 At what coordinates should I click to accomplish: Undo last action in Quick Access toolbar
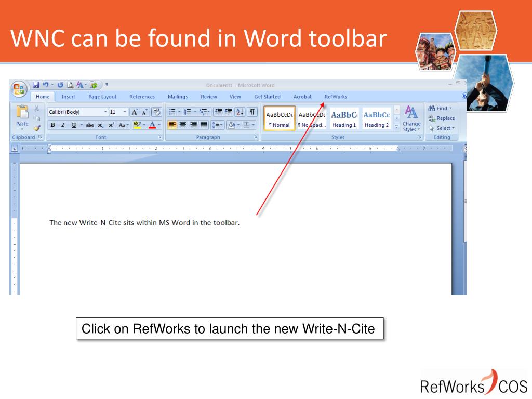(x=46, y=85)
